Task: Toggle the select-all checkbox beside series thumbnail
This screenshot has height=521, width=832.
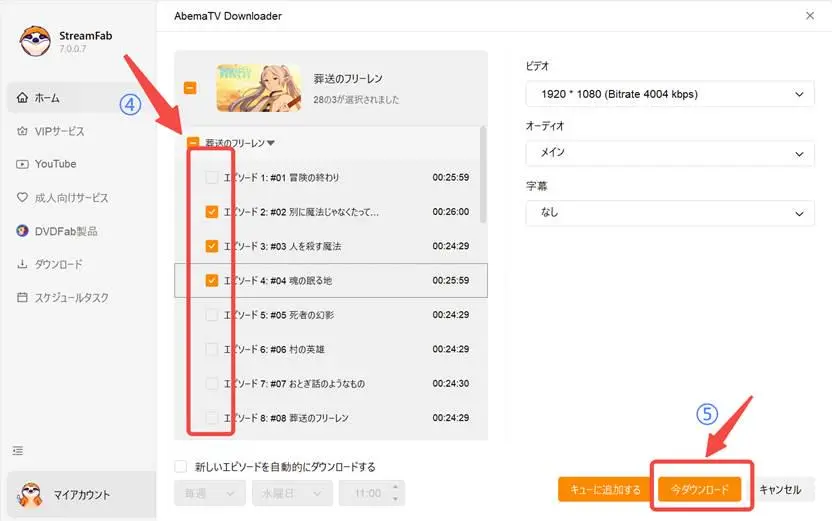Action: [190, 88]
